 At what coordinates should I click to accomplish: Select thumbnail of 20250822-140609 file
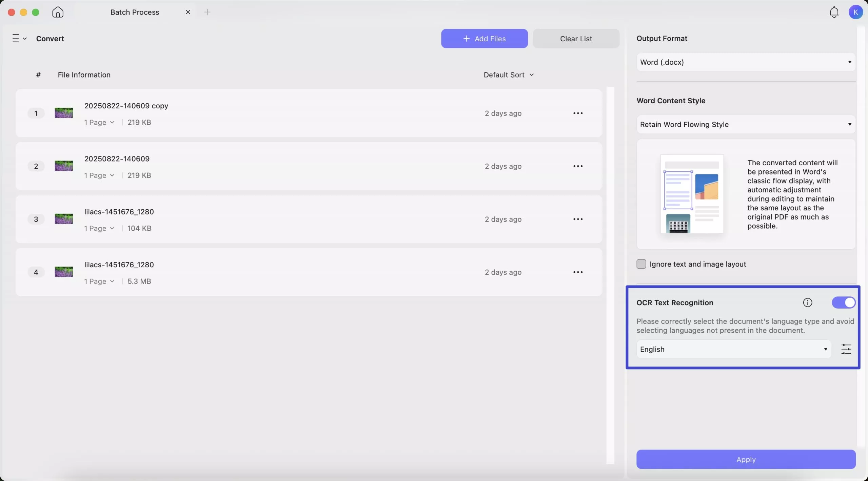64,166
